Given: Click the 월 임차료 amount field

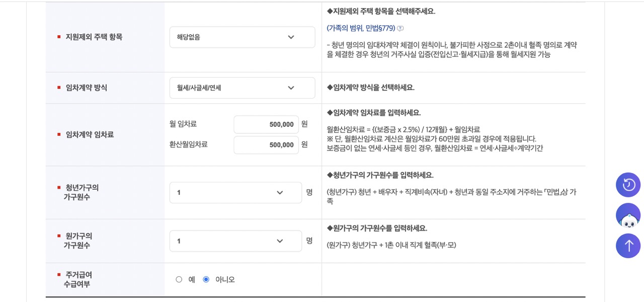Looking at the screenshot, I should tap(266, 124).
